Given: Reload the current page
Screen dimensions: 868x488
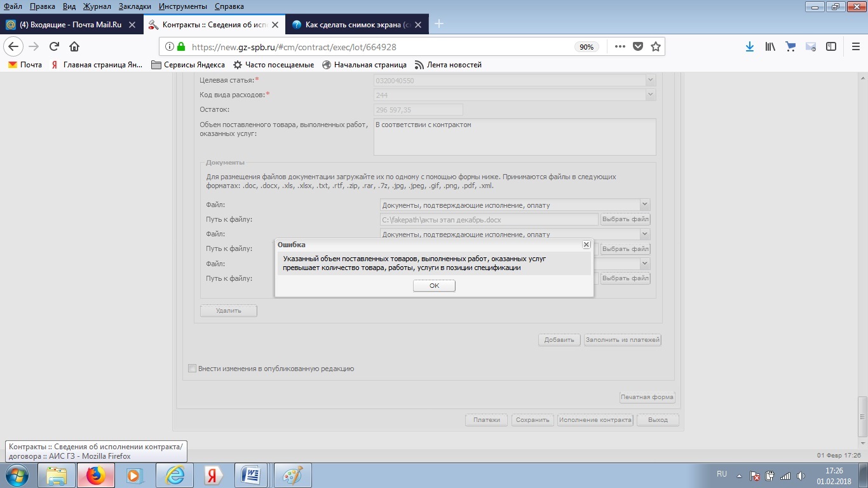Looking at the screenshot, I should [x=54, y=46].
